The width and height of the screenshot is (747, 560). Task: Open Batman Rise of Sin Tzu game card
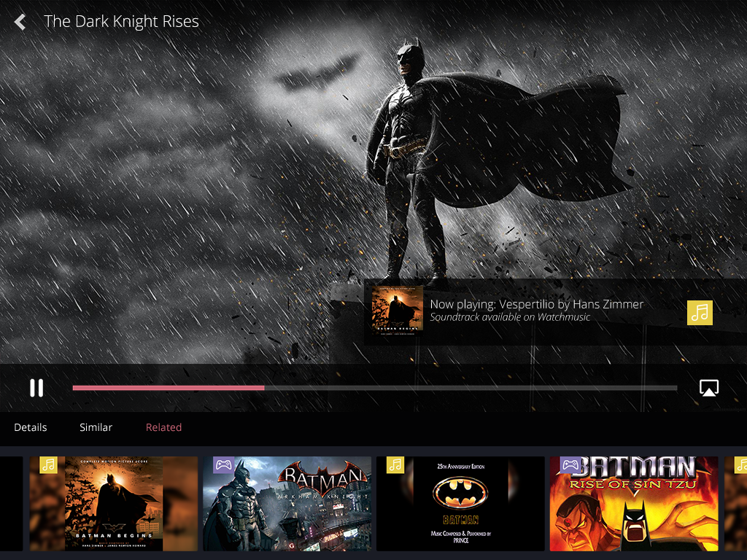tap(634, 504)
